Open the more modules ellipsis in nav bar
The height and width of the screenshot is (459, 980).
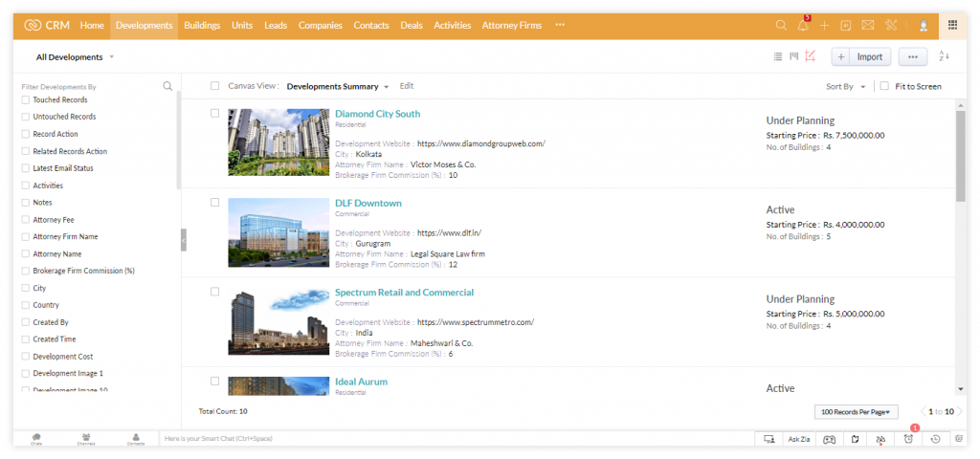point(560,26)
